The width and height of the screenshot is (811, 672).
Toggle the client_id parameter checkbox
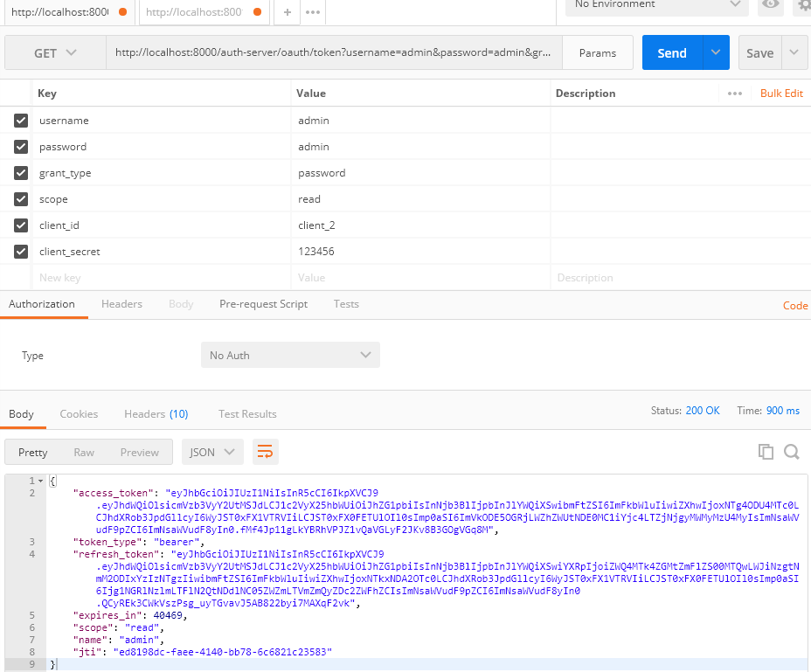(x=21, y=225)
